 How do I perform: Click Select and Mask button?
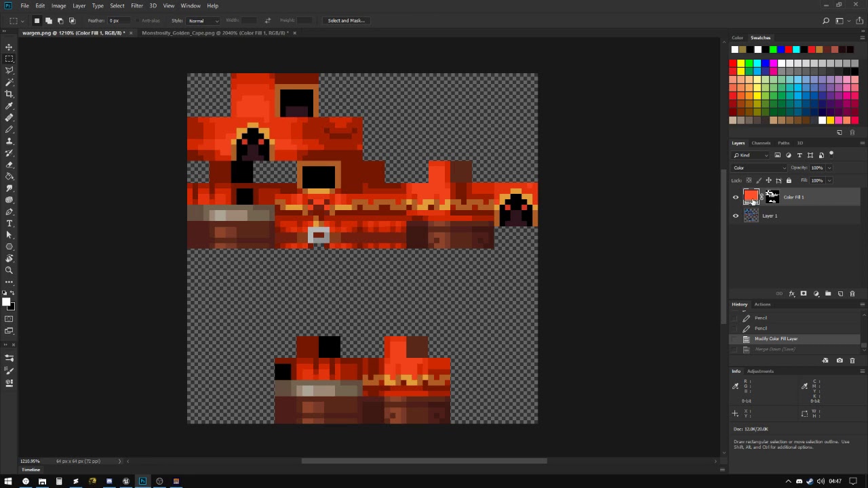point(347,20)
